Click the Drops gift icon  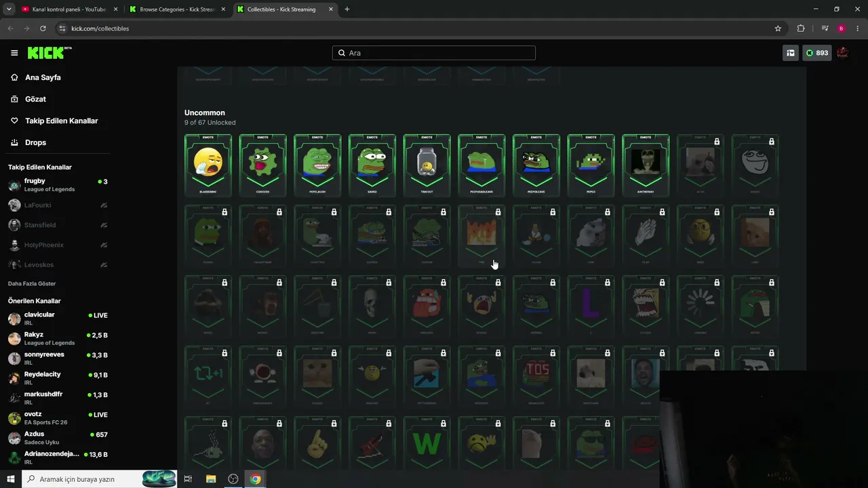coord(14,142)
